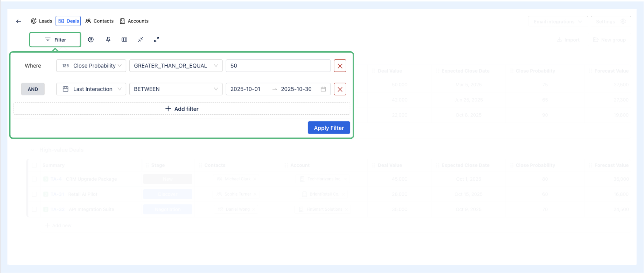The image size is (644, 273).
Task: Click the columns layout icon
Action: pyautogui.click(x=125, y=39)
